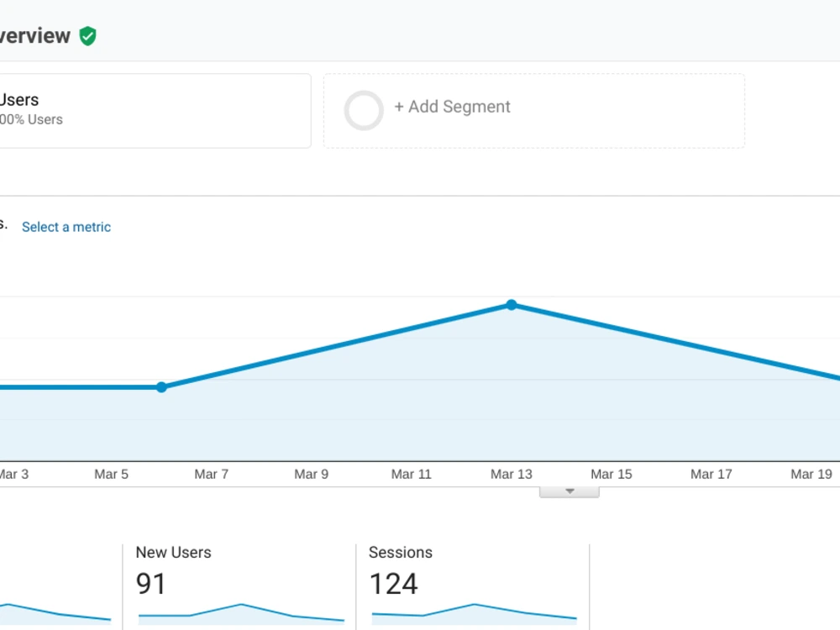Screen dimensions: 840x630
Task: Click the Mar 9 axis label
Action: click(x=312, y=474)
